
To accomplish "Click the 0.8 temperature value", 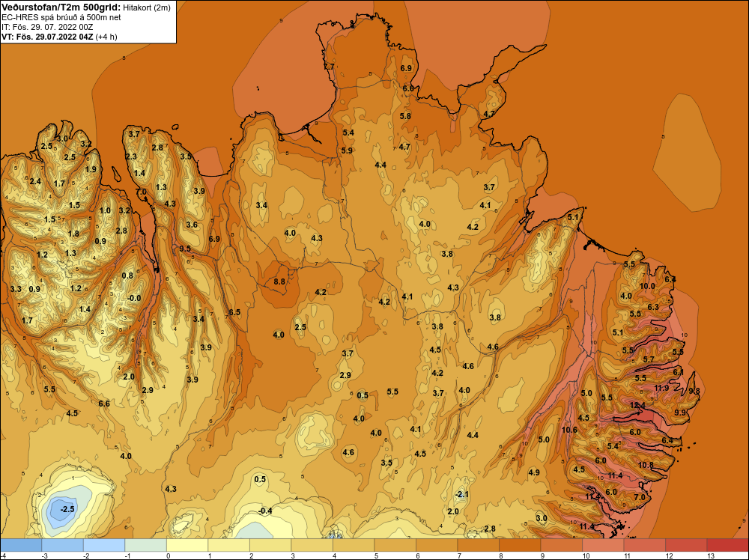I will pyautogui.click(x=127, y=276).
